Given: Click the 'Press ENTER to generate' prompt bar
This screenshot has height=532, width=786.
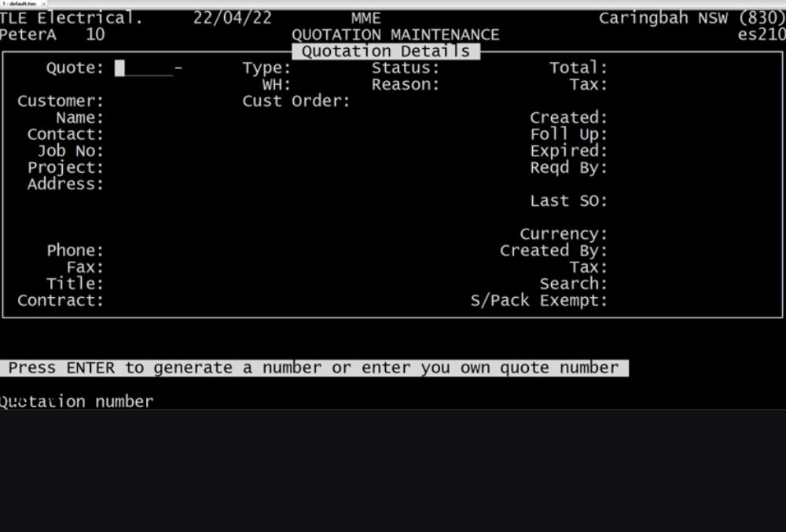Looking at the screenshot, I should pyautogui.click(x=314, y=368).
